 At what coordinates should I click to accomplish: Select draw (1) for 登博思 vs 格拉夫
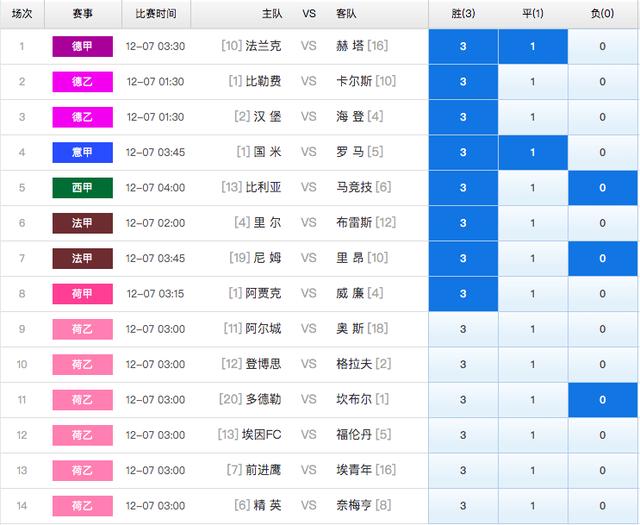coord(533,365)
